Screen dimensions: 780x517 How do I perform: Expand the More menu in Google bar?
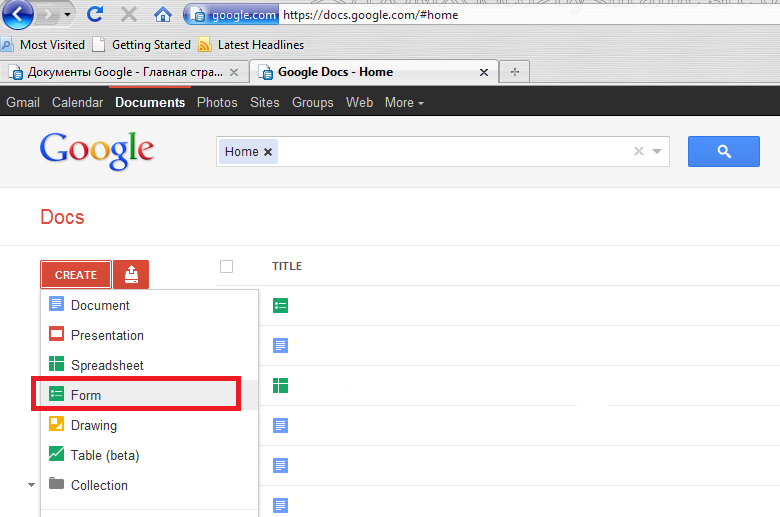point(404,103)
